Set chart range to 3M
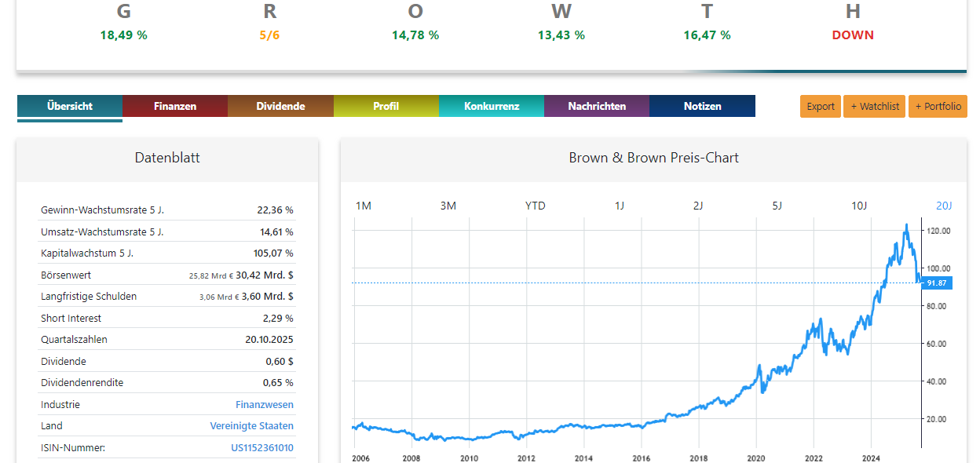The width and height of the screenshot is (980, 463). point(448,206)
